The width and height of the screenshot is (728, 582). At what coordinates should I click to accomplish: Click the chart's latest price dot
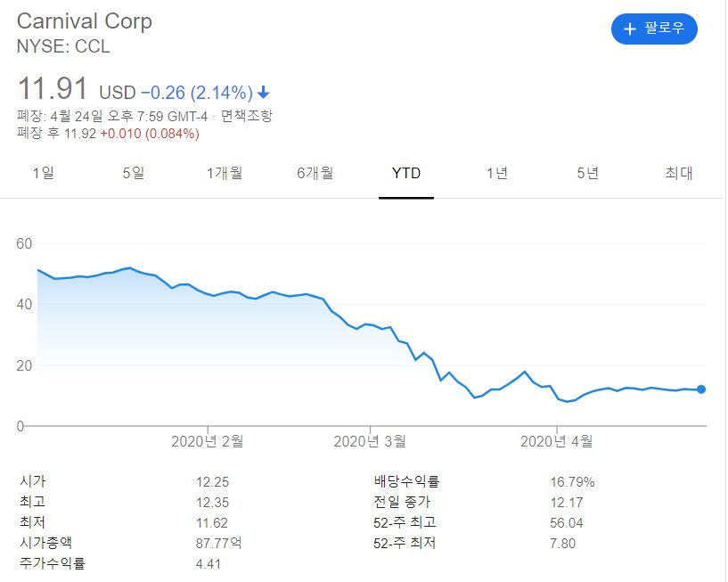[x=701, y=389]
